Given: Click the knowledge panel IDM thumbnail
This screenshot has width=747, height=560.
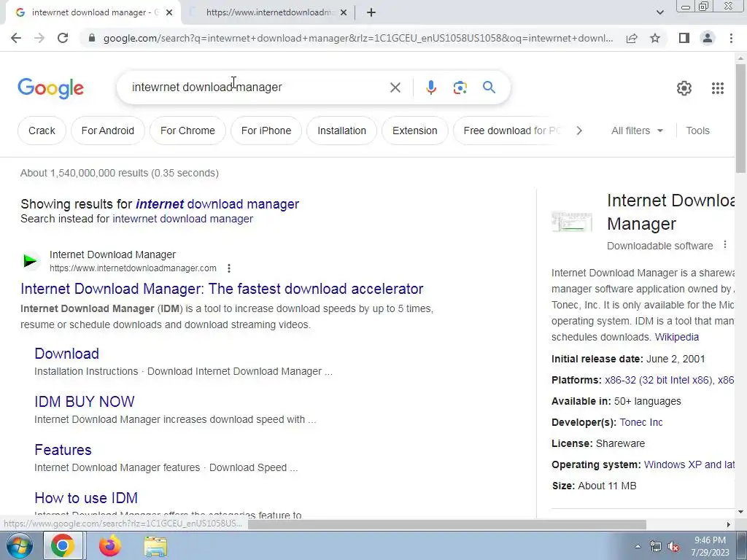Looking at the screenshot, I should 572,222.
